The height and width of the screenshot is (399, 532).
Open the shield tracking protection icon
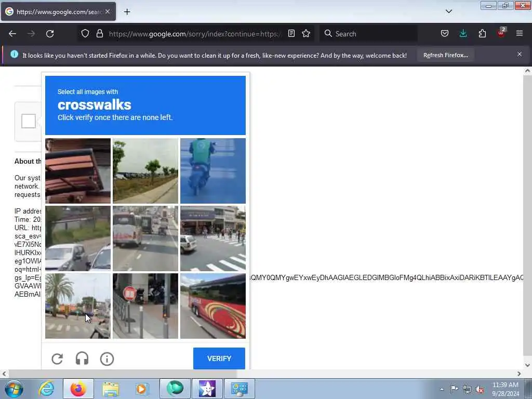click(85, 34)
